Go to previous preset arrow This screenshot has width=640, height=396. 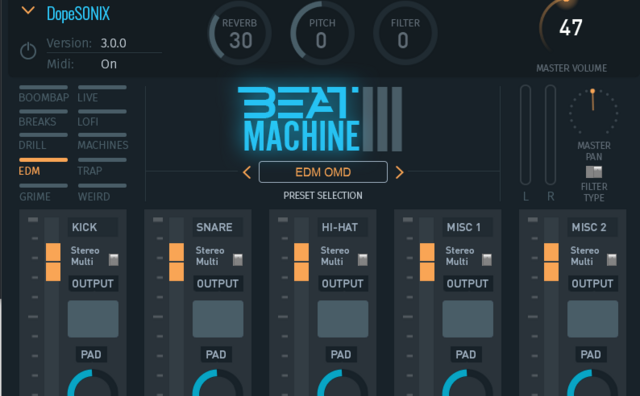point(247,172)
